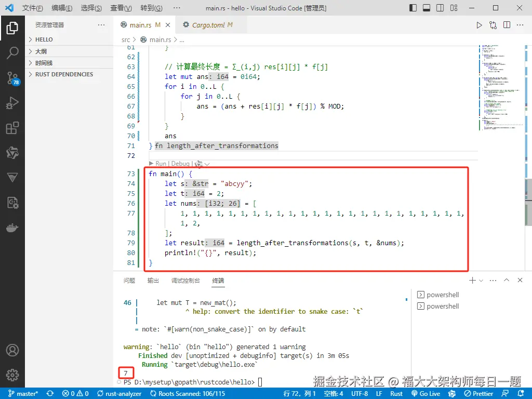Open Explorer panel more actions dots

pyautogui.click(x=101, y=25)
